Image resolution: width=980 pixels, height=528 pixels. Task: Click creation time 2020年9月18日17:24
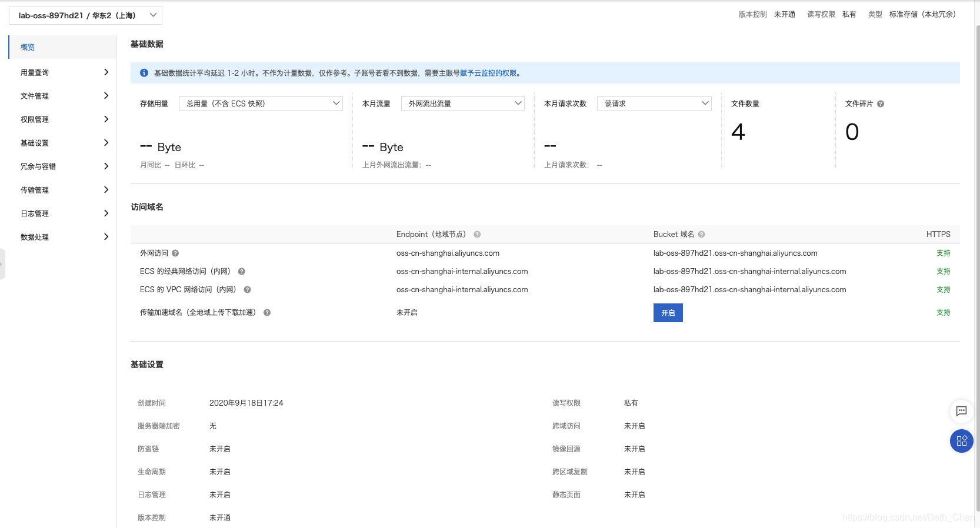pyautogui.click(x=246, y=403)
